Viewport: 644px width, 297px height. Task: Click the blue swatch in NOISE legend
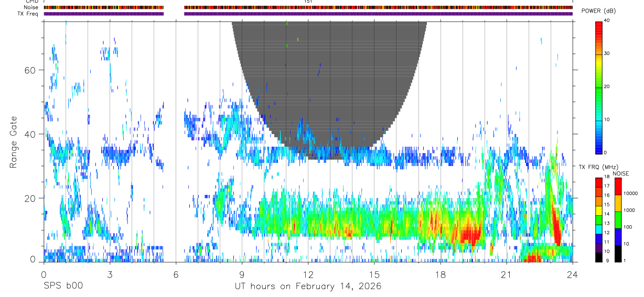pyautogui.click(x=618, y=236)
